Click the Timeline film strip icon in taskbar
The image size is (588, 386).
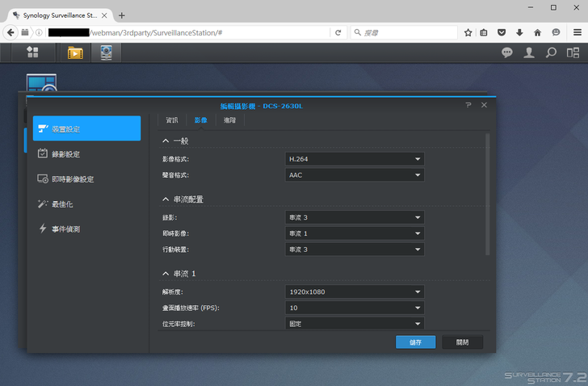[x=75, y=52]
